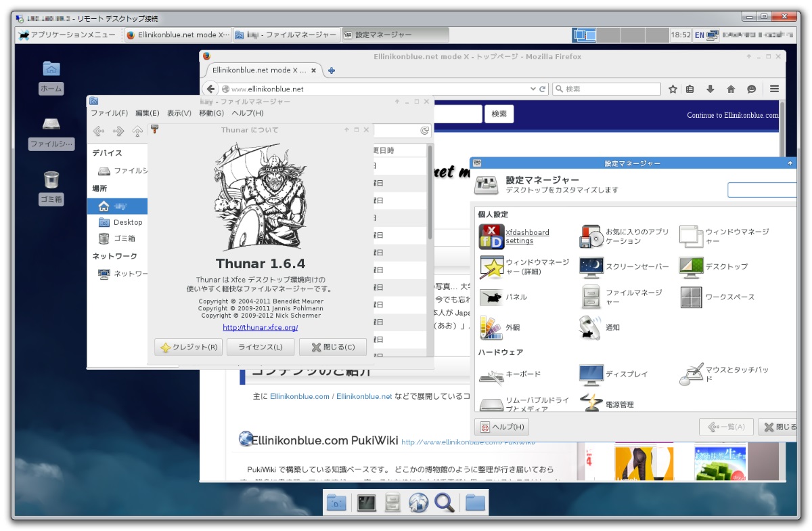Open new Firefox tab with plus icon
This screenshot has width=812, height=531.
(332, 70)
